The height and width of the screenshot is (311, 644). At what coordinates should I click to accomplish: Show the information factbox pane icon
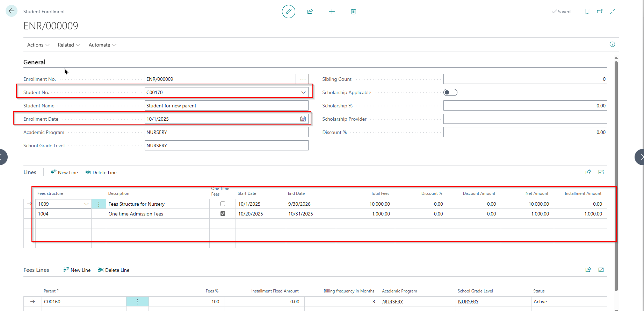tap(612, 44)
